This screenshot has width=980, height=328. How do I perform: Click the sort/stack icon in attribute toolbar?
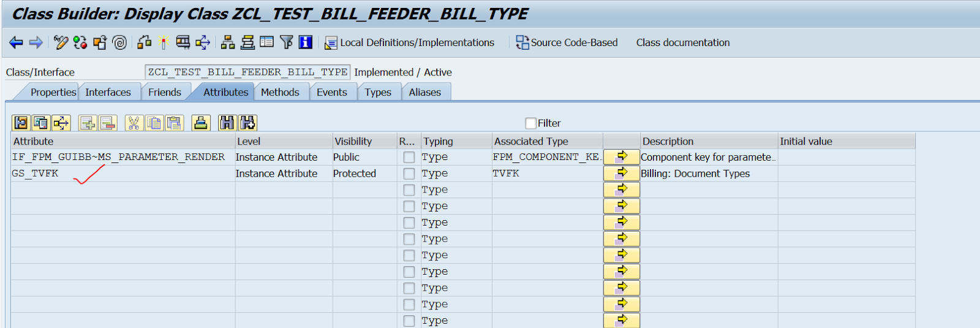coord(201,123)
